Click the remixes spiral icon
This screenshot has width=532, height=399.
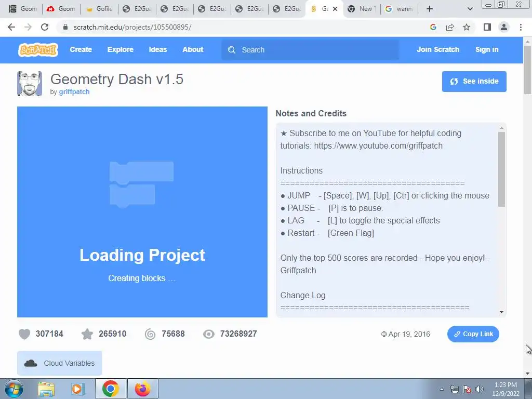(150, 334)
